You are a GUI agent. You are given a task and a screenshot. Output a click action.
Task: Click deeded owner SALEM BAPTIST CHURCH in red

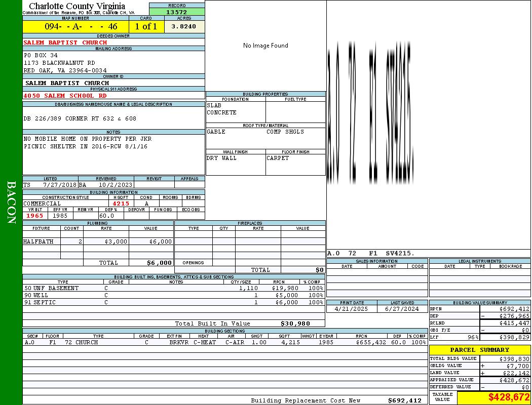[x=65, y=43]
